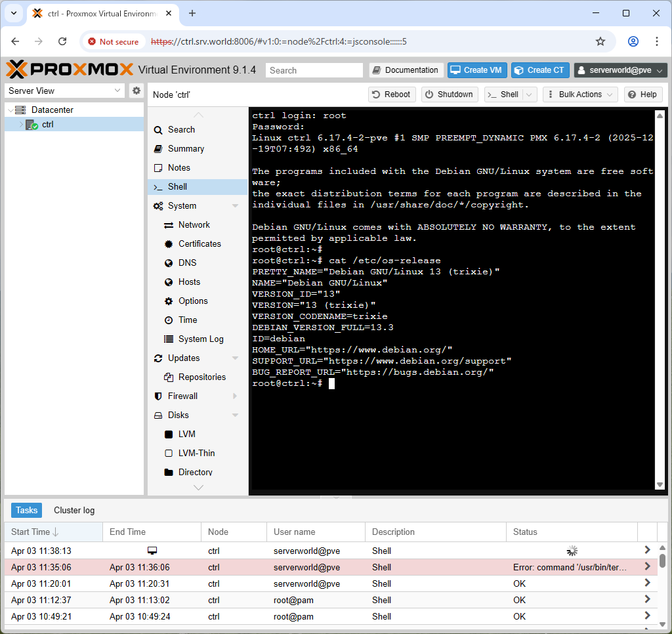Click the Disks drive icon
Screen dimensions: 672x634
(158, 415)
